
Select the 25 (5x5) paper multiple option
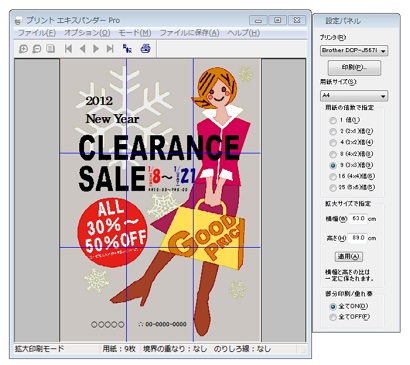coord(352,188)
